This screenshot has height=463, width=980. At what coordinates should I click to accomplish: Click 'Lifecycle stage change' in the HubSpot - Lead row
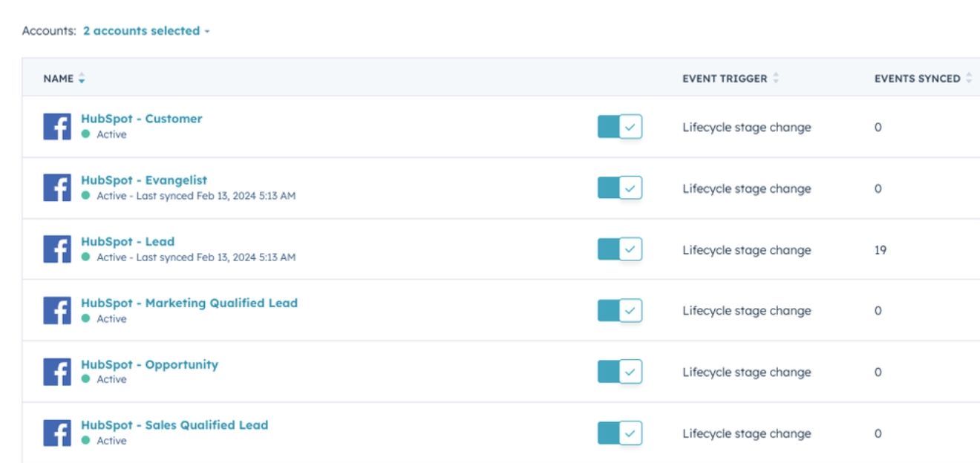747,250
